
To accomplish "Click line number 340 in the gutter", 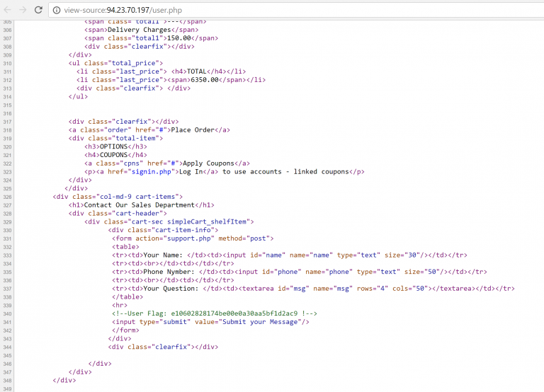I will (7, 313).
